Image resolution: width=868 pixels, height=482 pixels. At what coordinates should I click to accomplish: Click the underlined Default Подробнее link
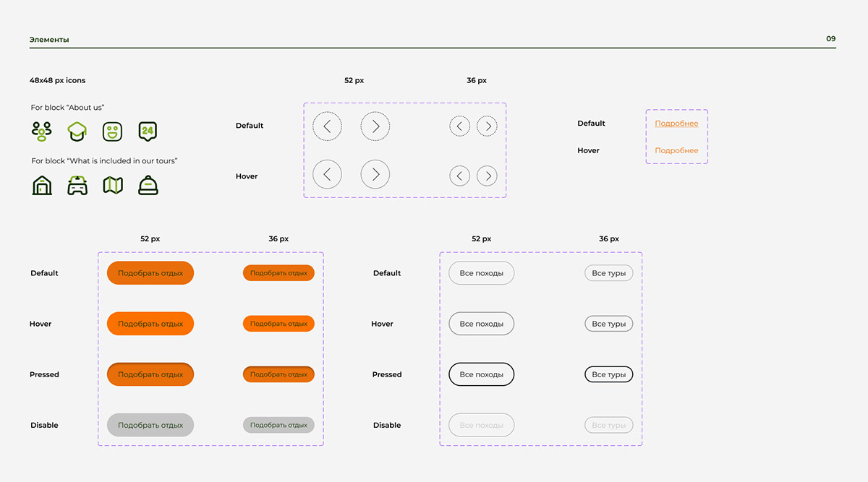click(x=676, y=124)
